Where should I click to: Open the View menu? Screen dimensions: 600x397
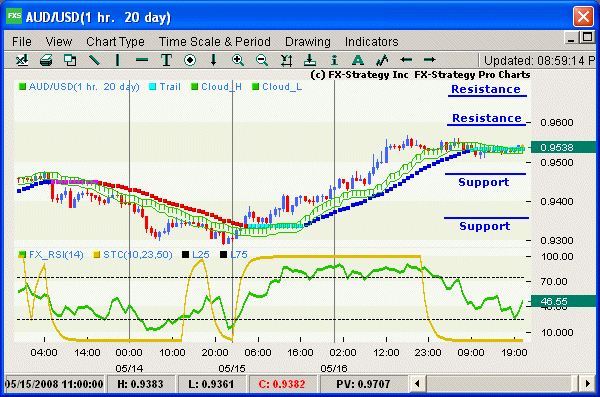pyautogui.click(x=59, y=41)
